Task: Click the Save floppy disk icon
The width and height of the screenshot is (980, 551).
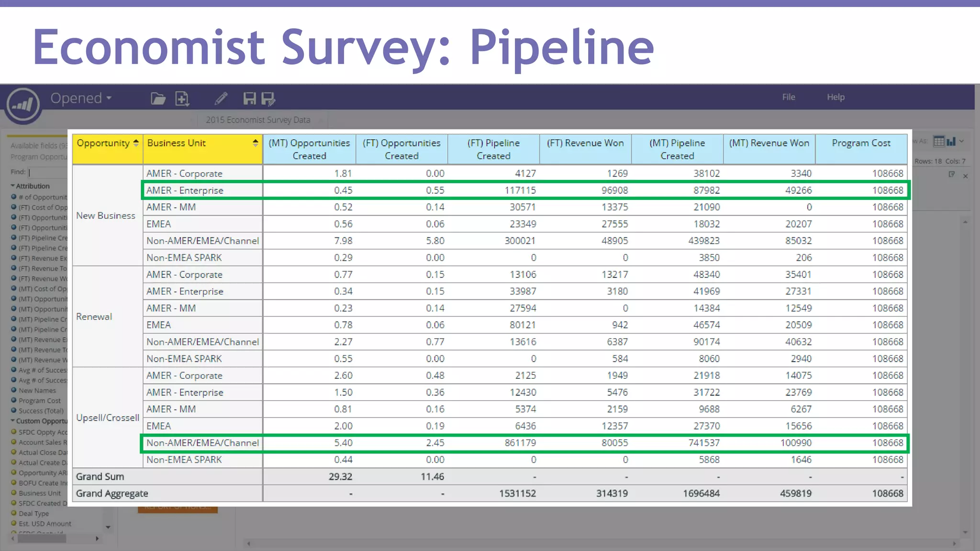Action: coord(249,99)
